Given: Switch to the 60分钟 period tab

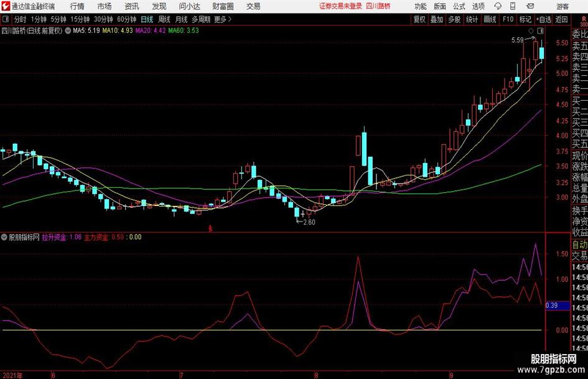Looking at the screenshot, I should (x=126, y=19).
